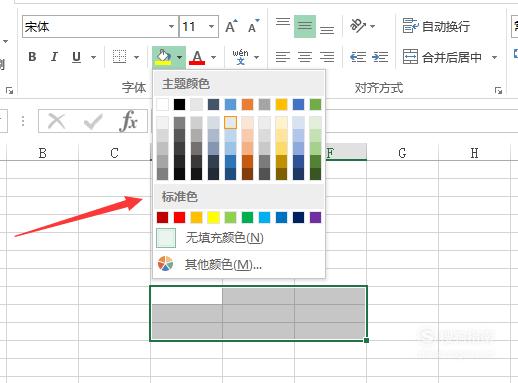Select column F header
This screenshot has height=383, width=518.
(346, 153)
